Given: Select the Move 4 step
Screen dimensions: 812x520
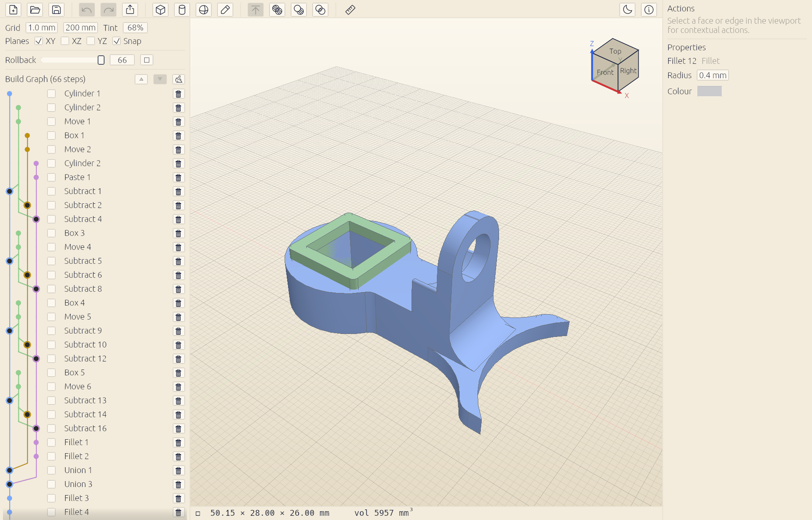Looking at the screenshot, I should (x=78, y=247).
